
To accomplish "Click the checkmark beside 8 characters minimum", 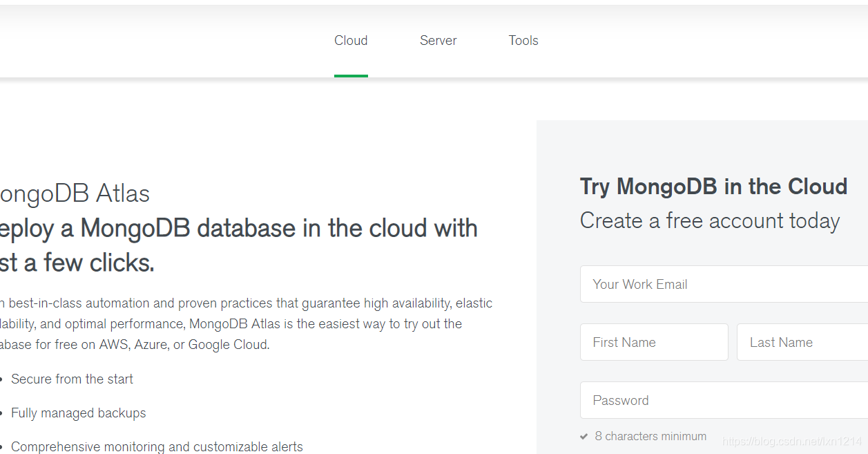I will coord(584,437).
